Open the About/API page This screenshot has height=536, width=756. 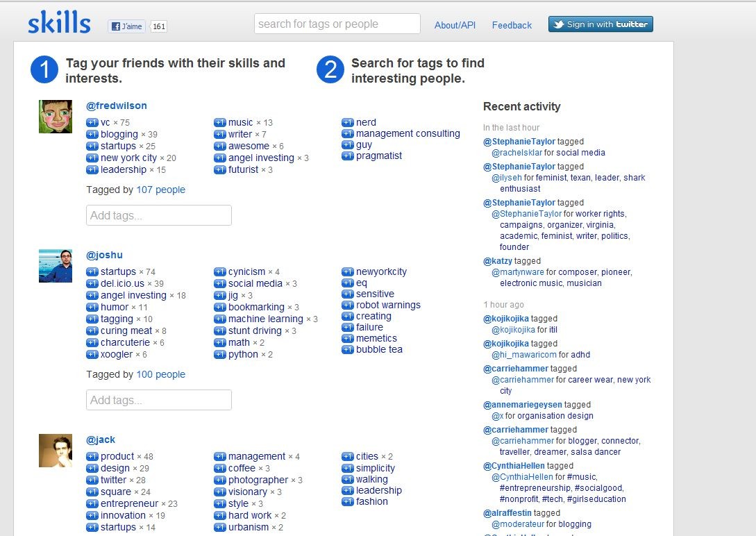(455, 25)
